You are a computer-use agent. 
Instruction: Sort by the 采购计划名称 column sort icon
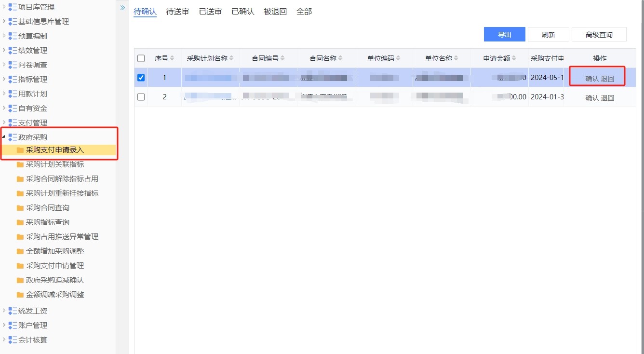tap(231, 58)
